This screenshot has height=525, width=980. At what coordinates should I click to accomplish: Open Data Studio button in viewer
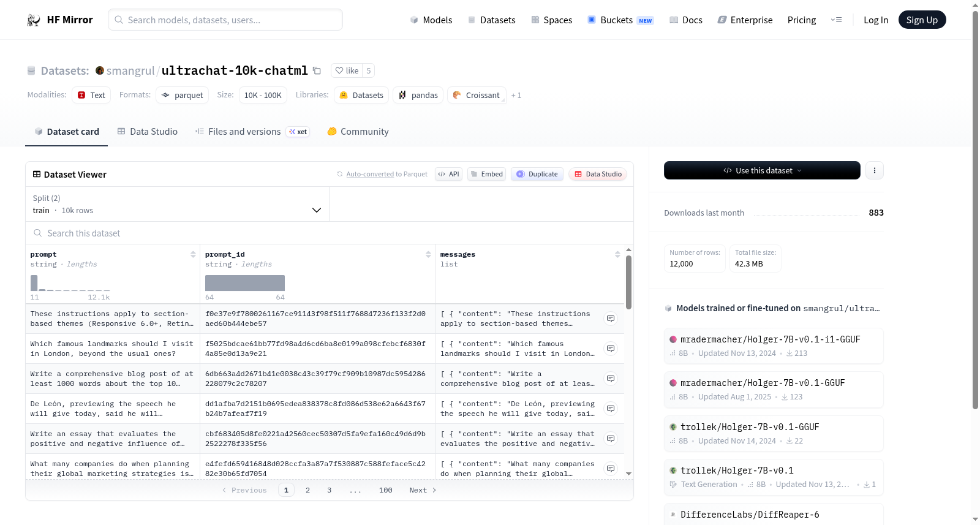click(x=598, y=174)
